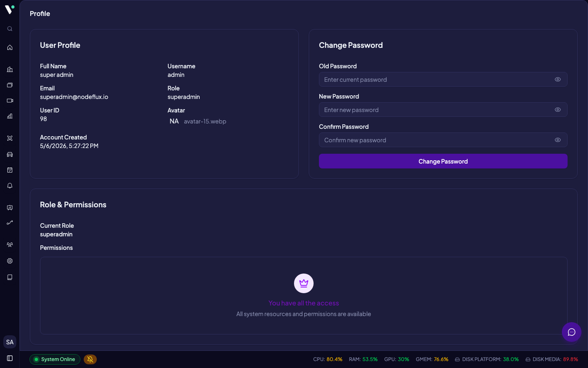The height and width of the screenshot is (368, 588).
Task: Click the GPU 30% status entry
Action: pyautogui.click(x=397, y=359)
